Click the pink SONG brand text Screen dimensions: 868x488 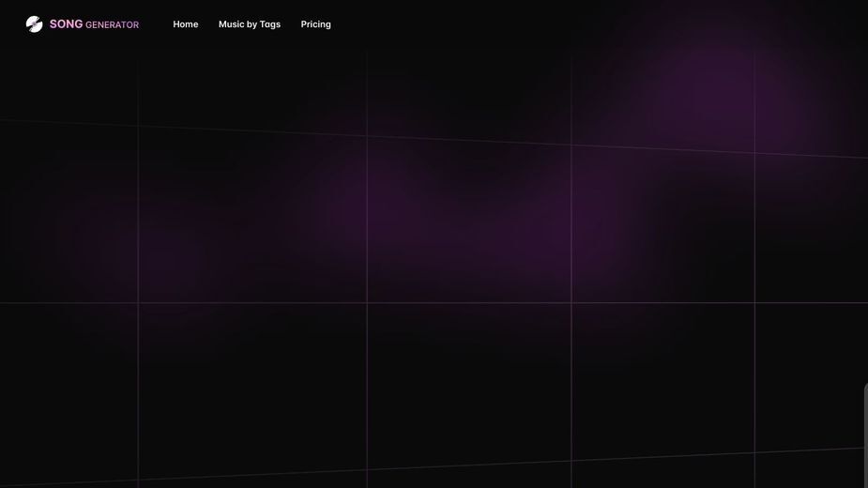point(66,23)
